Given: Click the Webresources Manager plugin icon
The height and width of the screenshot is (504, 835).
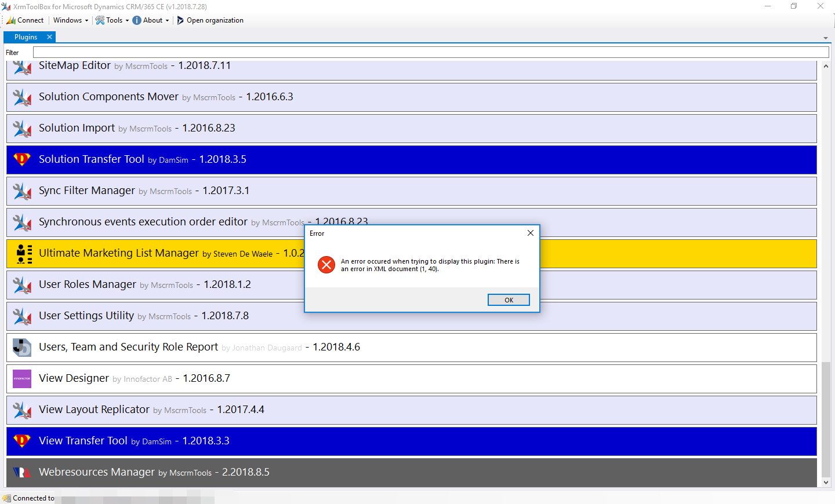Looking at the screenshot, I should coord(21,472).
